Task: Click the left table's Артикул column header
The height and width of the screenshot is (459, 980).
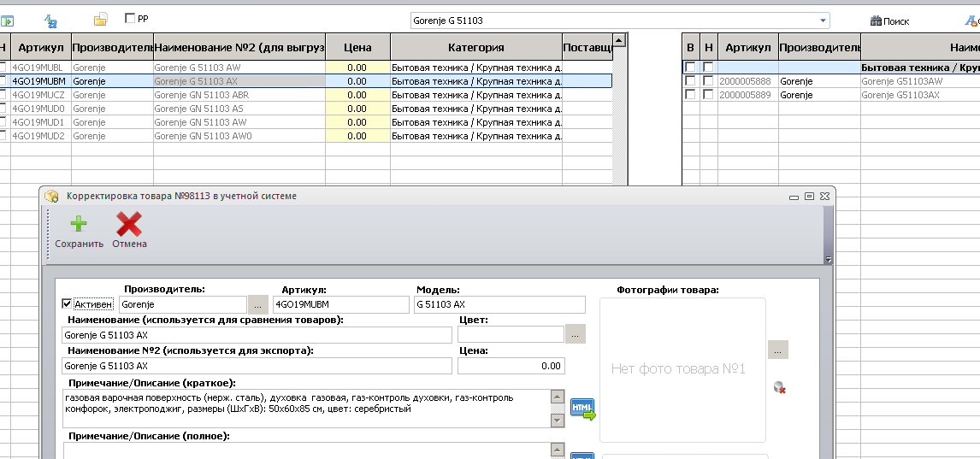Action: point(41,48)
